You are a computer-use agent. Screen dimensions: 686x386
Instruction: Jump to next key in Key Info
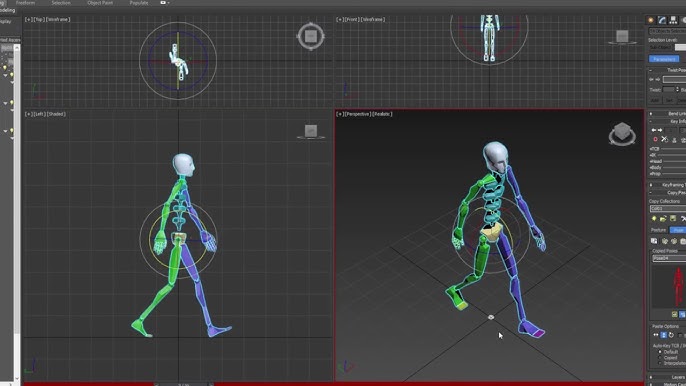[660, 130]
